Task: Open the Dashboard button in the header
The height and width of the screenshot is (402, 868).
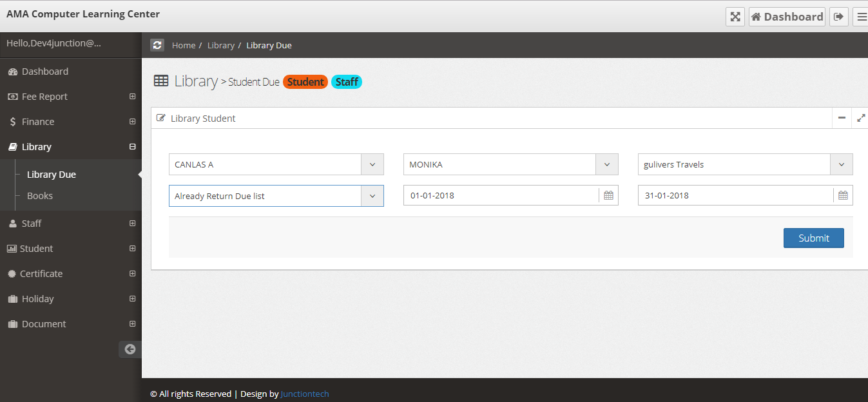Action: [787, 17]
